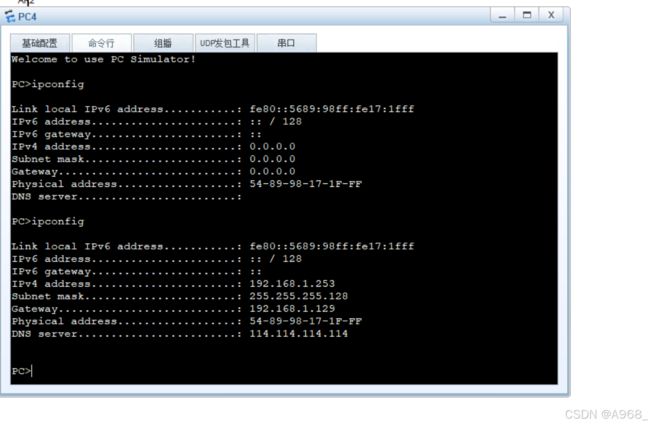Screen dimensions: 650x425
Task: Click DNS server value 114.114.114.114
Action: tap(298, 334)
